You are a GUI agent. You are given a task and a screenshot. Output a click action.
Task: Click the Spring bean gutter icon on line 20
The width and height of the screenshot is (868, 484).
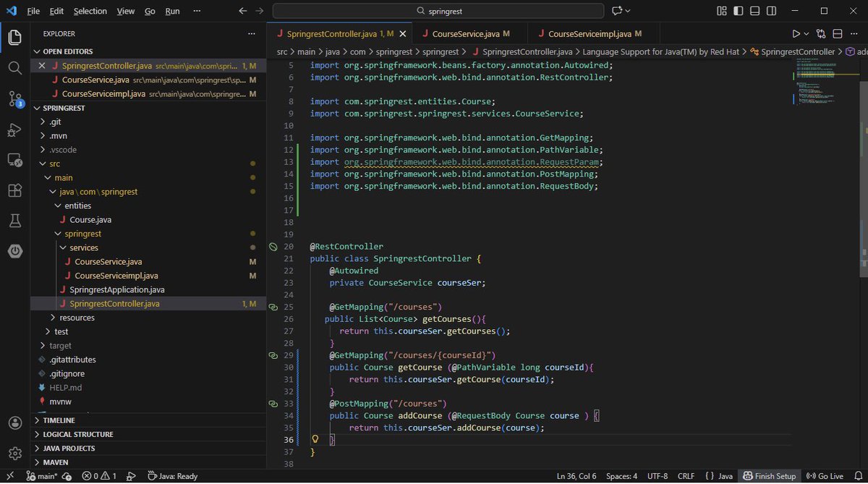click(x=273, y=247)
